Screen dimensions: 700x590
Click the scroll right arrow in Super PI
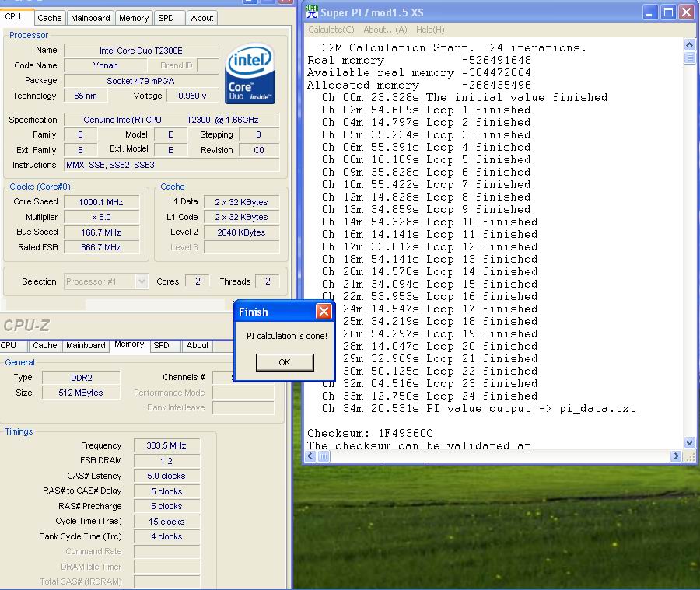click(676, 456)
